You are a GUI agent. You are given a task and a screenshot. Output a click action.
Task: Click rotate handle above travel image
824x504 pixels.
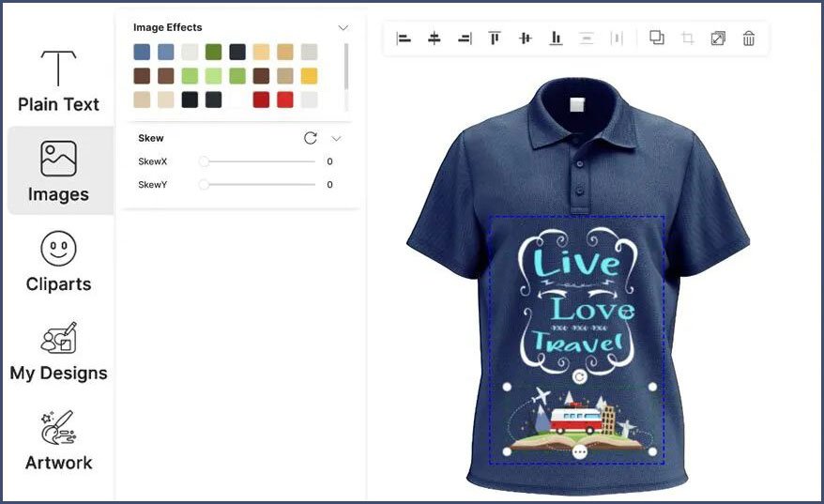(579, 376)
